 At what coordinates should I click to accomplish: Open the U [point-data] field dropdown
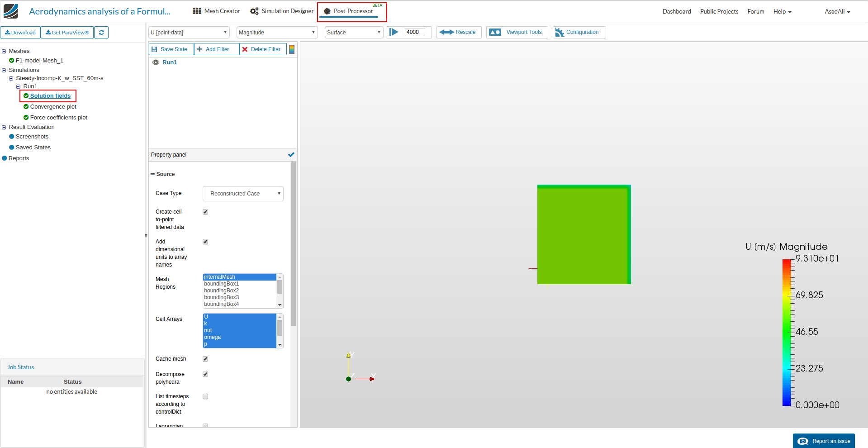click(x=189, y=33)
